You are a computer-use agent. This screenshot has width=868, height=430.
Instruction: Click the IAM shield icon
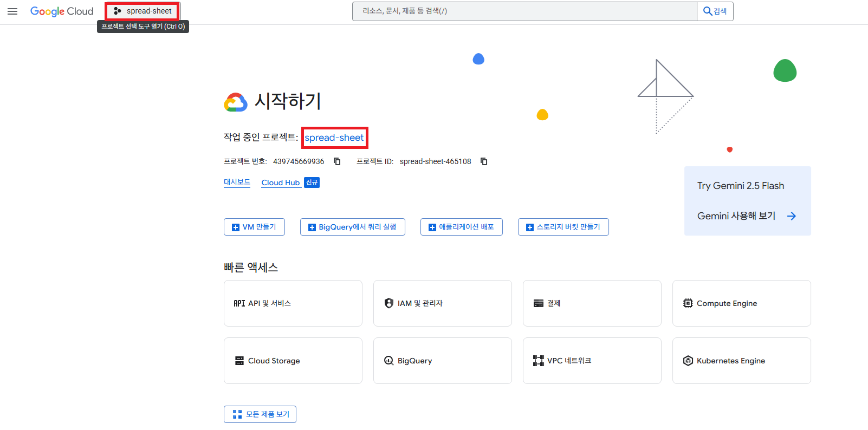click(388, 303)
